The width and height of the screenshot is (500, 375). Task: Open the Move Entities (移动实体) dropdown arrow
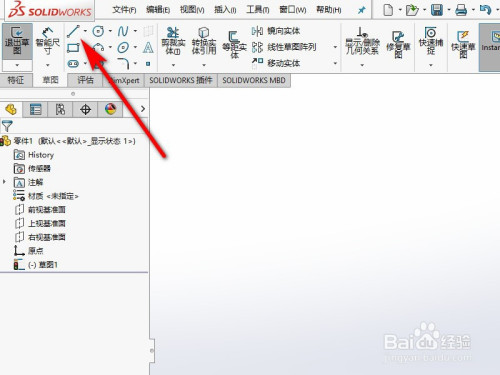click(x=335, y=63)
